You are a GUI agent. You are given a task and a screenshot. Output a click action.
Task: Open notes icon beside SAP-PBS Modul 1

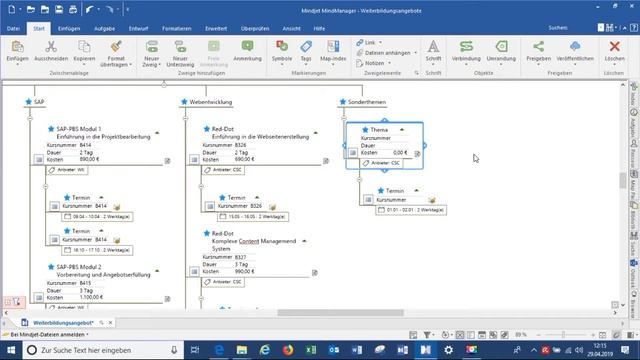(x=167, y=161)
